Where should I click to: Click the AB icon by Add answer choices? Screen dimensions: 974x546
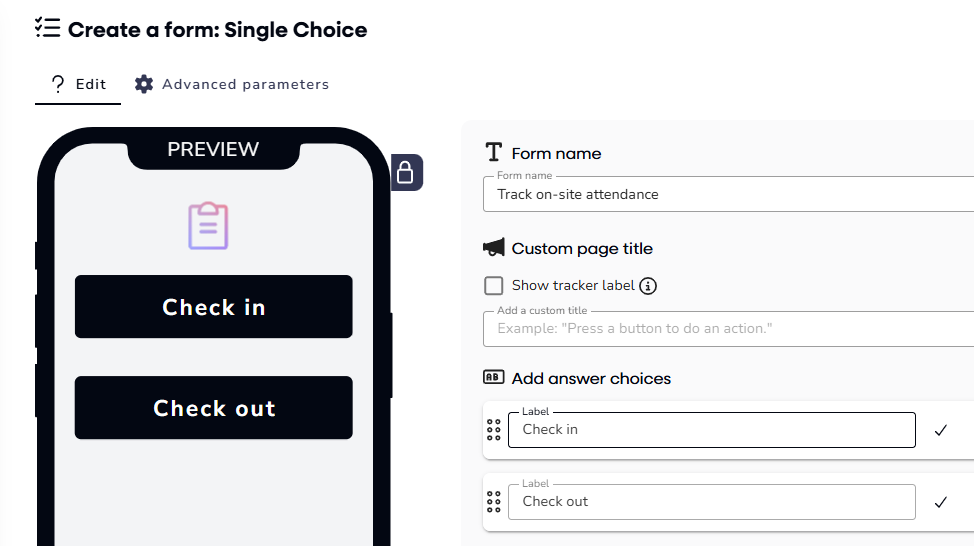pyautogui.click(x=493, y=378)
